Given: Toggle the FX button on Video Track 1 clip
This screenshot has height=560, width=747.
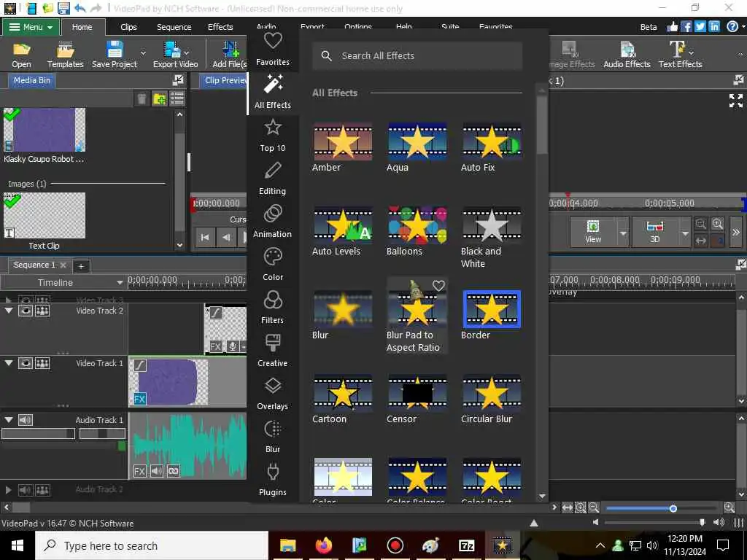Looking at the screenshot, I should coord(139,399).
